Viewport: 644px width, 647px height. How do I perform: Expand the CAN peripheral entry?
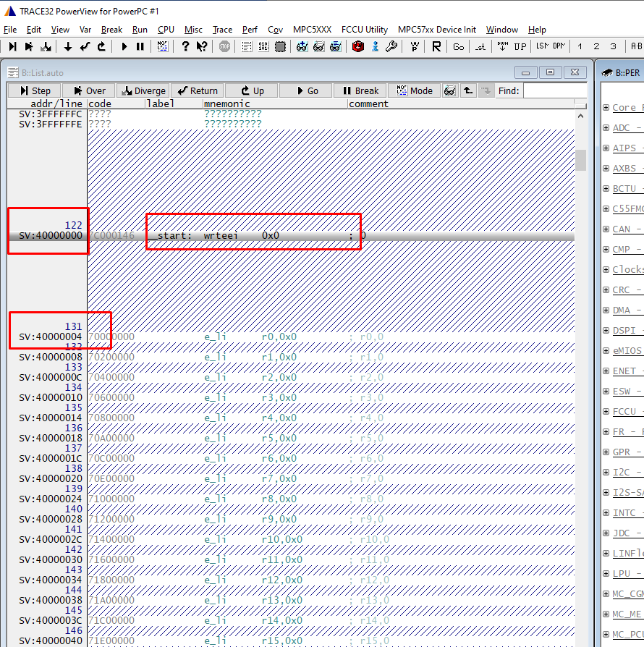coord(605,229)
